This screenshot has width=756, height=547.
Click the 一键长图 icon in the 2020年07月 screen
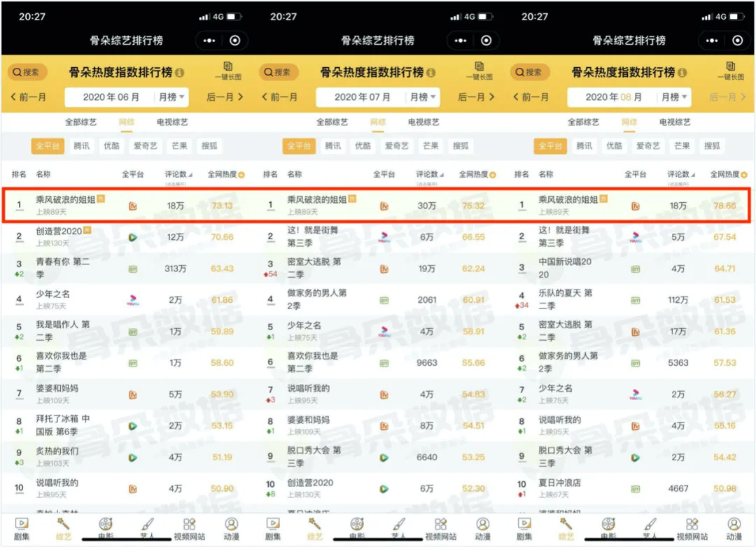point(479,71)
